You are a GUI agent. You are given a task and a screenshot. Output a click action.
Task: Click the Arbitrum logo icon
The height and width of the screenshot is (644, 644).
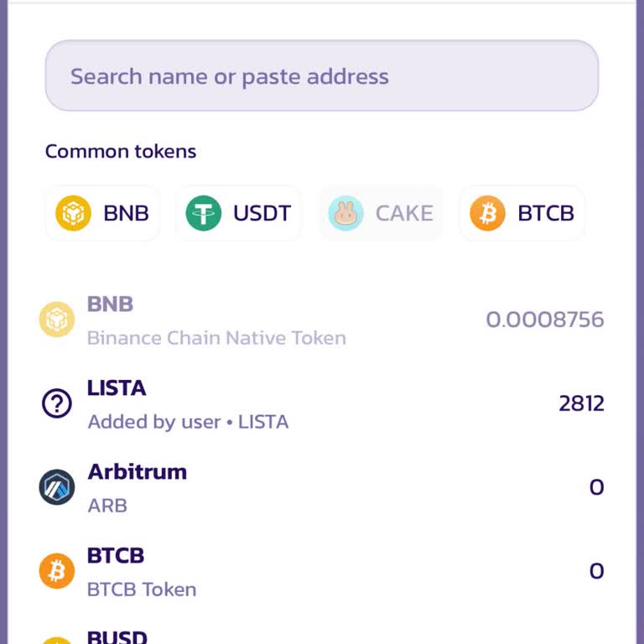57,487
